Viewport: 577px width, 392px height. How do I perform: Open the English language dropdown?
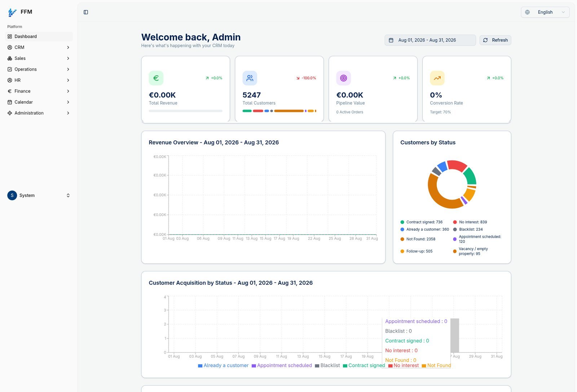pos(545,12)
